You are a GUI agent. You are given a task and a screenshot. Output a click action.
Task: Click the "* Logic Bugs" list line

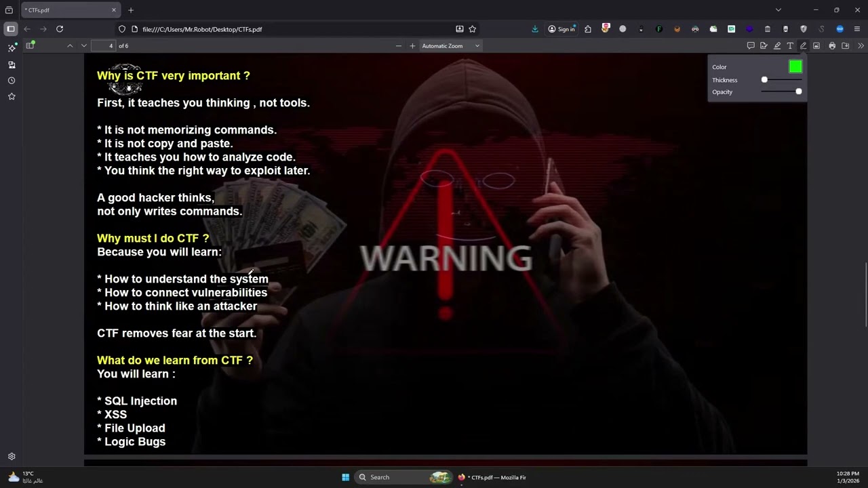point(132,442)
